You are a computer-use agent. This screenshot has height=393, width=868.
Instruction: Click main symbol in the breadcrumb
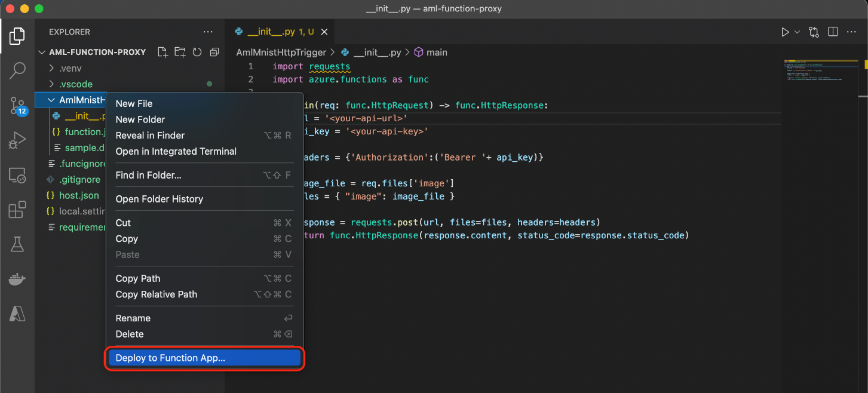[x=431, y=53]
